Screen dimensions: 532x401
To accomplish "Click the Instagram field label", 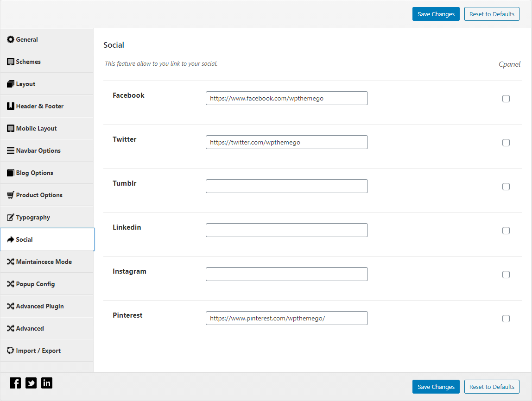I will pos(129,271).
